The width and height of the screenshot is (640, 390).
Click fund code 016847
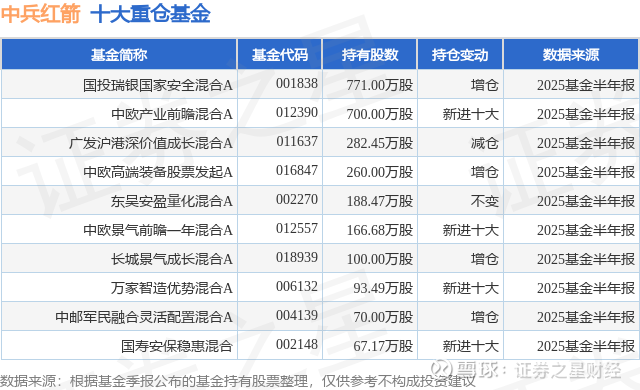297,170
